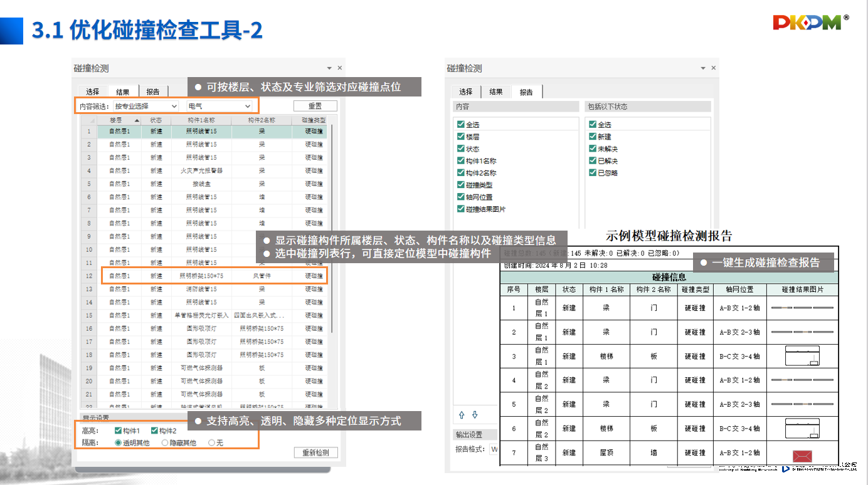
Task: Close the right 碰撞检测 panel
Action: coord(713,68)
